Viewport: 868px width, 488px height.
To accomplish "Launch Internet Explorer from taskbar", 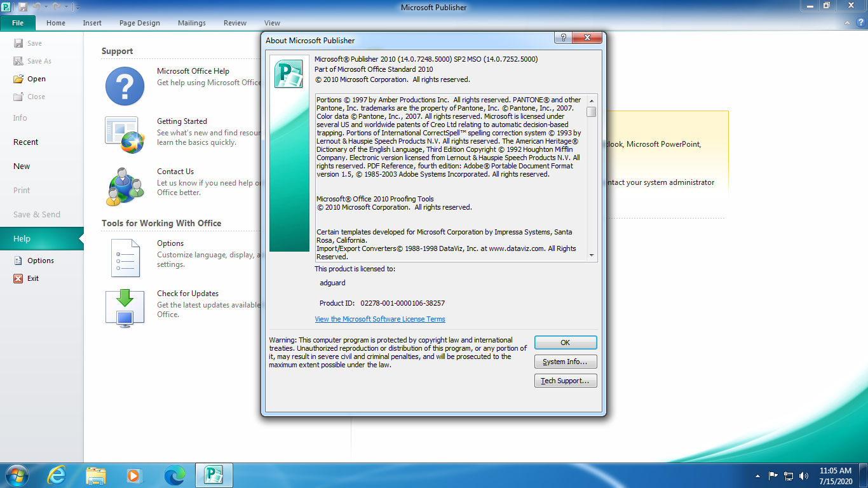I will click(x=57, y=475).
